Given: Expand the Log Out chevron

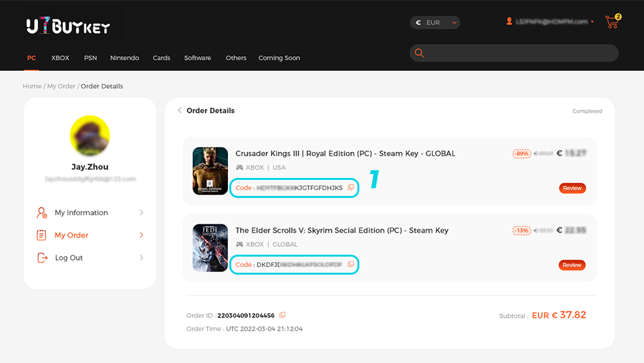Looking at the screenshot, I should (x=141, y=258).
